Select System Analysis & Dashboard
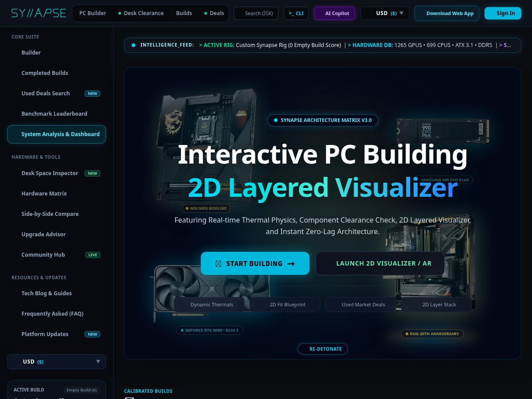The image size is (532, 399). coord(56,134)
